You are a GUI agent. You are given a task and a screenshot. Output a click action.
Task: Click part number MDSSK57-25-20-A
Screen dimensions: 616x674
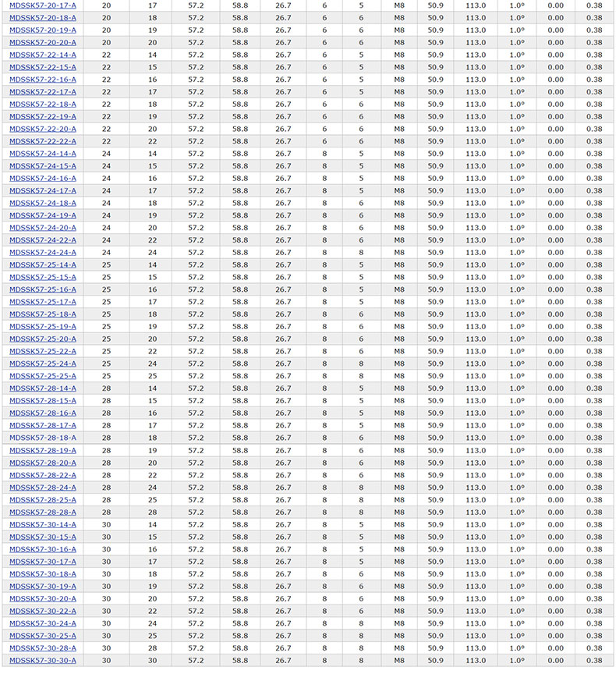[x=43, y=339]
